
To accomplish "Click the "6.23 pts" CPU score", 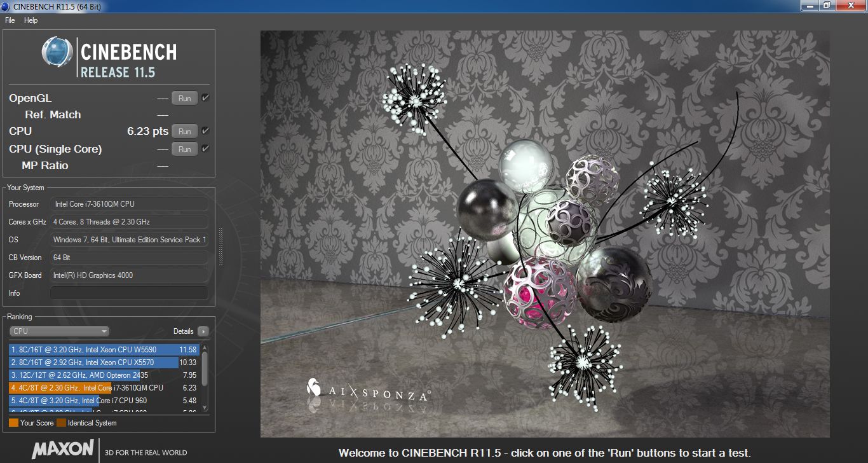I will (x=148, y=132).
